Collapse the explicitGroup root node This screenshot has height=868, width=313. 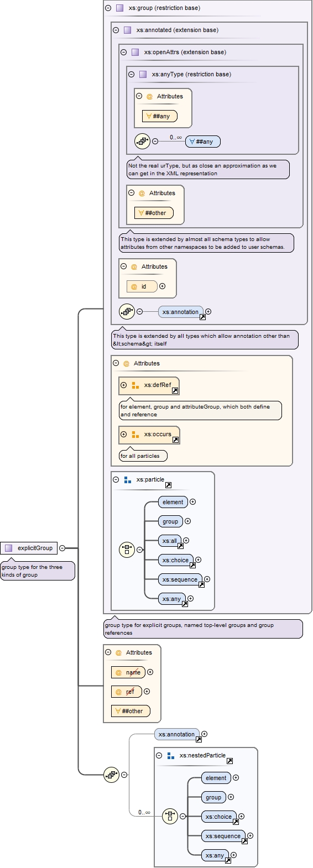coord(62,548)
